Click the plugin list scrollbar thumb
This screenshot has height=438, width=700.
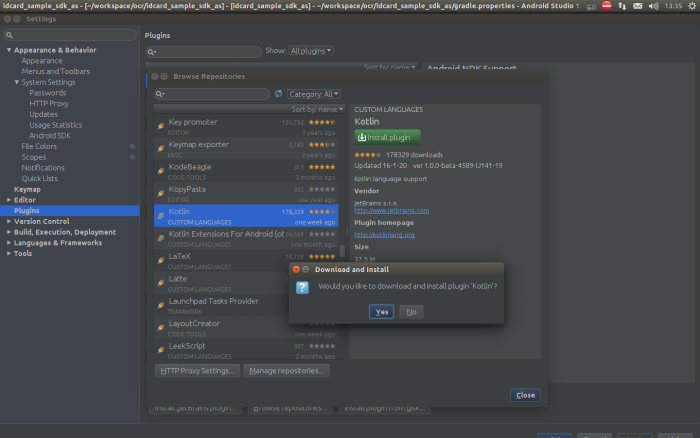[342, 251]
